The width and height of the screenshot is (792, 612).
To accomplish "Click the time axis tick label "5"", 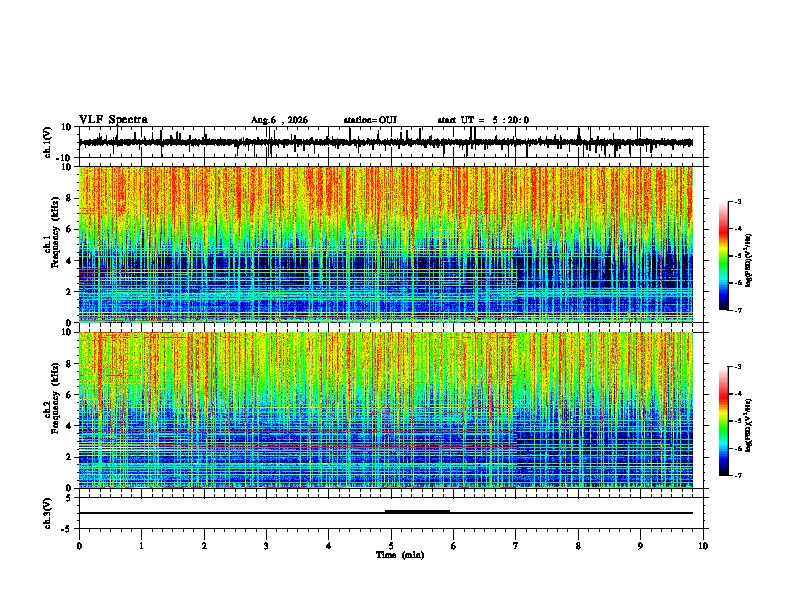I will click(x=391, y=546).
